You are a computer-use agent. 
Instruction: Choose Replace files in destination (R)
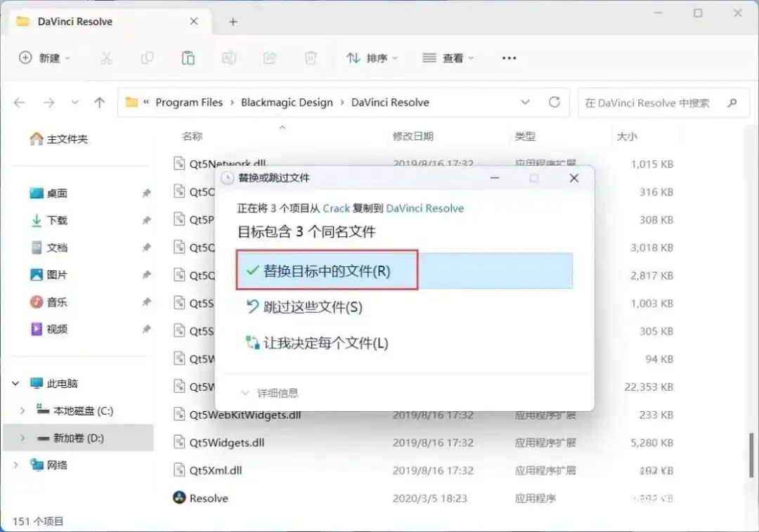[405, 270]
